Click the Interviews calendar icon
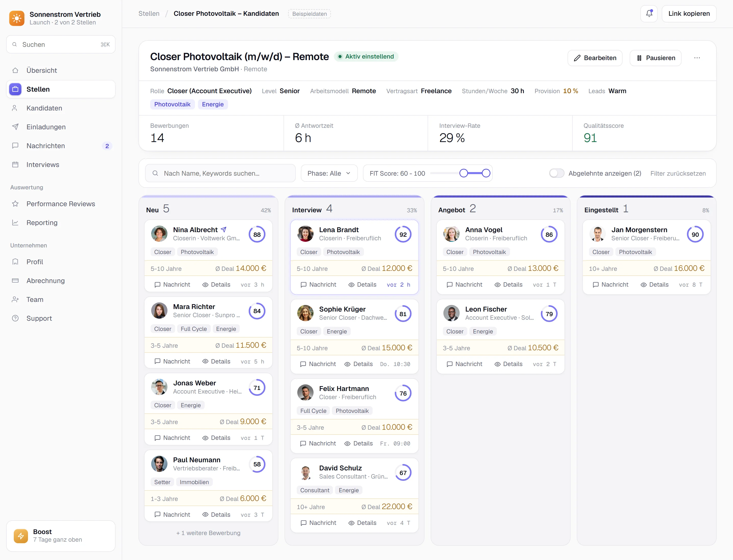 click(15, 165)
